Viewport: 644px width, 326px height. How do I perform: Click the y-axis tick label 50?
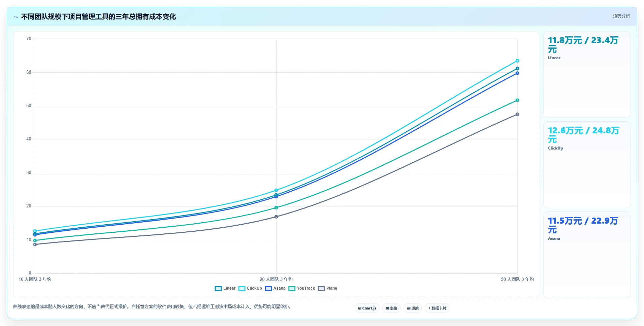[29, 106]
